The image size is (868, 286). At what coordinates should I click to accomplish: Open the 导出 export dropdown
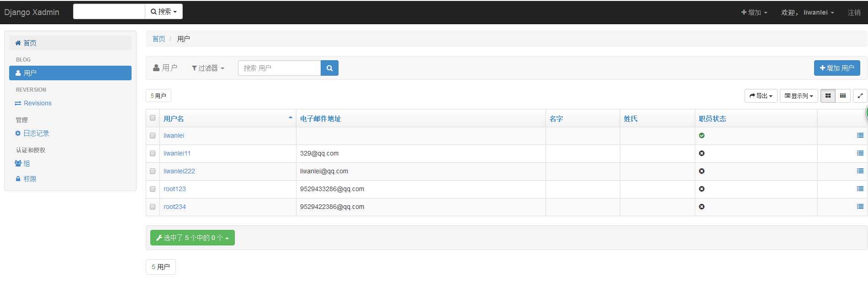point(761,96)
